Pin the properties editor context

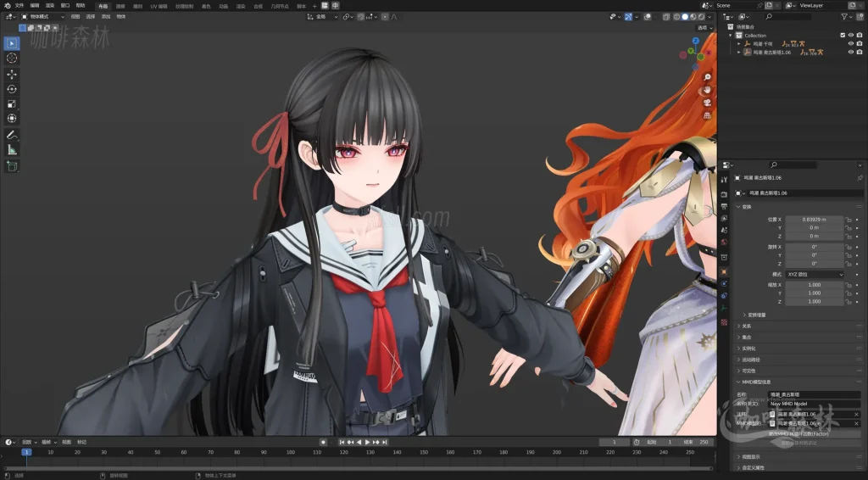pos(860,178)
